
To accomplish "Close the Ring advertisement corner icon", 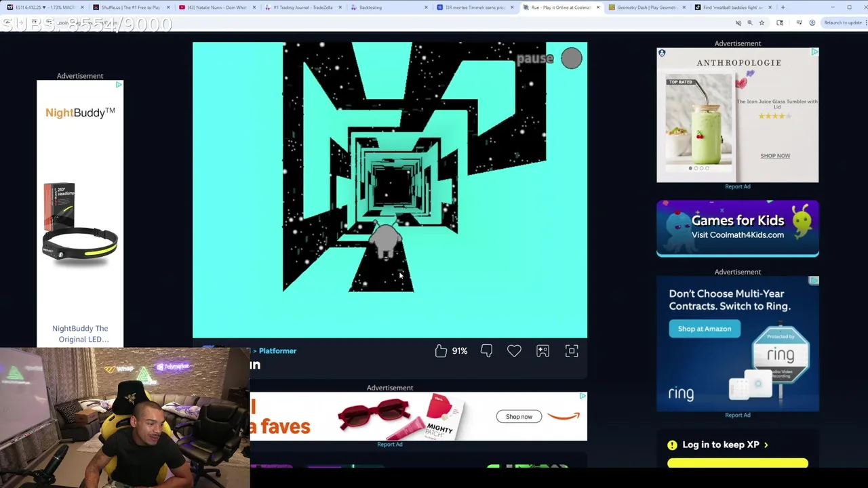I will pyautogui.click(x=814, y=281).
